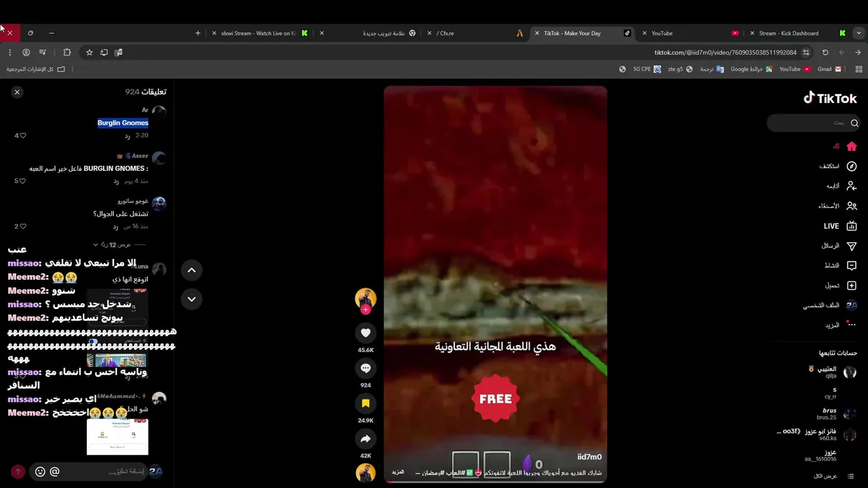The width and height of the screenshot is (868, 488).
Task: Open the Gmail bookmark
Action: coord(829,69)
